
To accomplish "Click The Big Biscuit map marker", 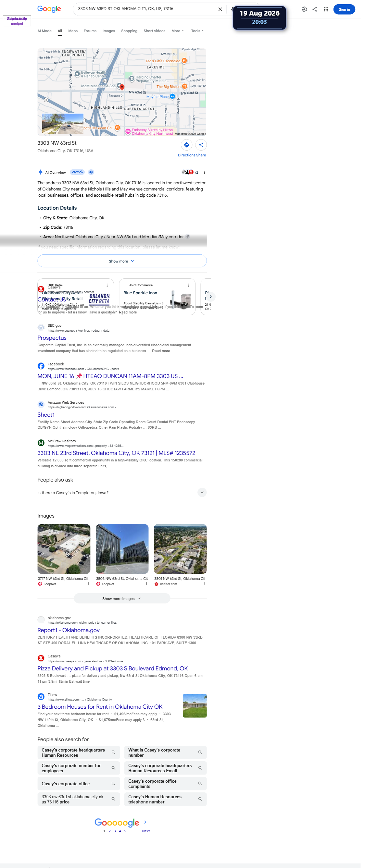I will (x=184, y=87).
